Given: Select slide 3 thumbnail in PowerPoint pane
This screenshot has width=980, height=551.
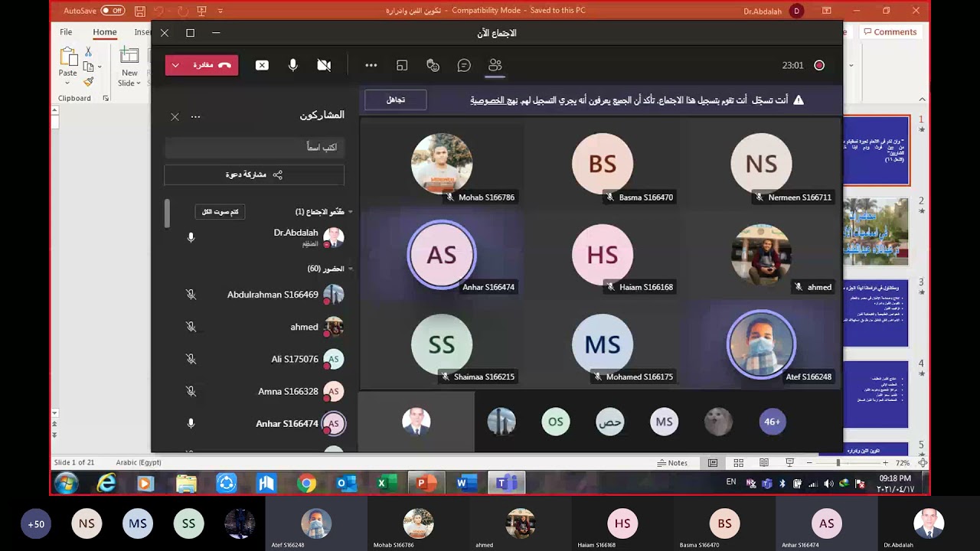Looking at the screenshot, I should [x=876, y=313].
